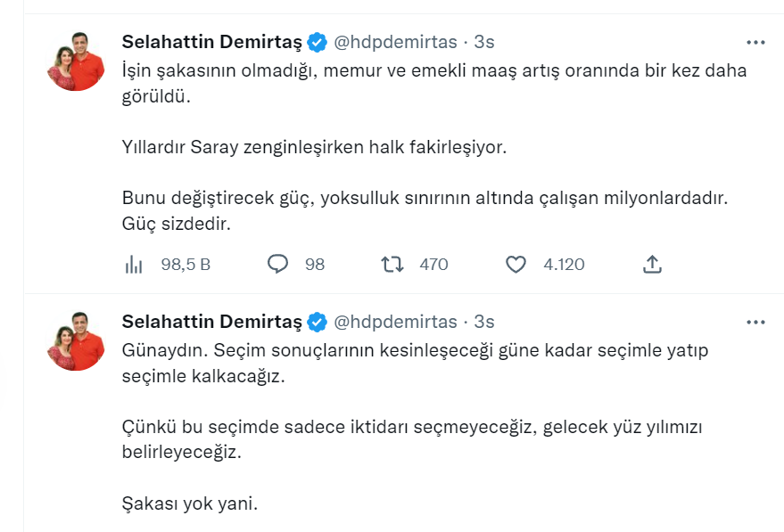The width and height of the screenshot is (784, 532).
Task: Click the 3s timestamp on first tweet
Action: (x=484, y=42)
